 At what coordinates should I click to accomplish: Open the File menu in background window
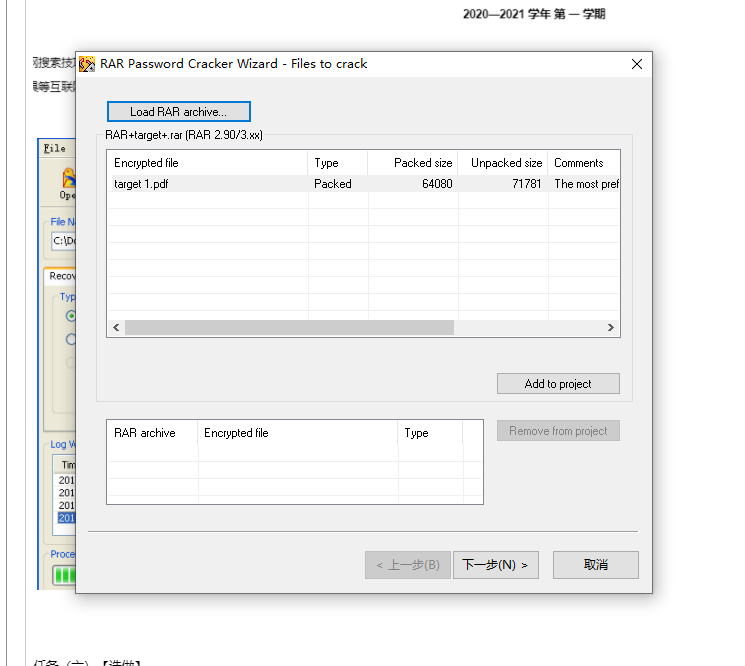(55, 148)
